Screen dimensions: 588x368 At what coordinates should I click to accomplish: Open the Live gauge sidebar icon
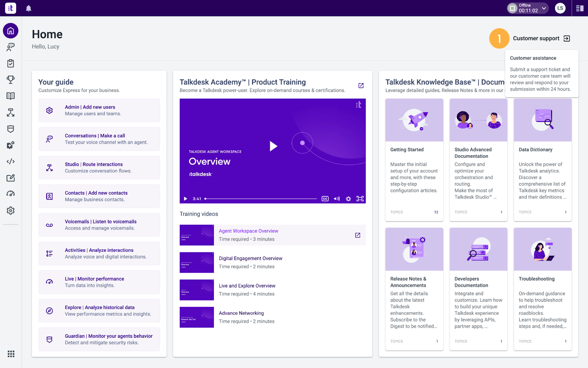pos(11,194)
